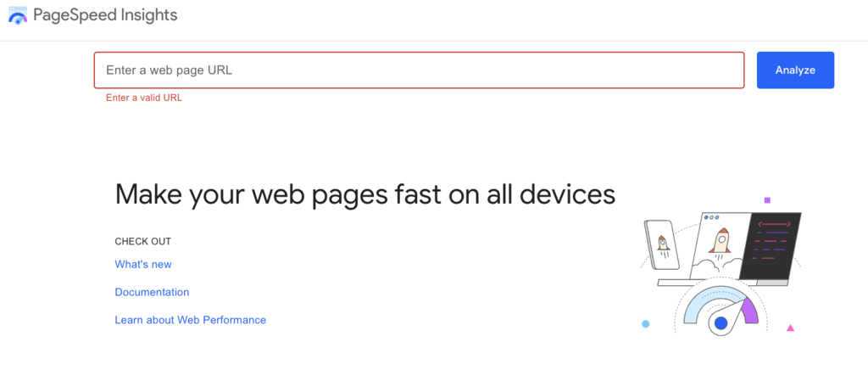Click the PageSpeed Insights logo icon
The image size is (868, 370).
[x=17, y=15]
